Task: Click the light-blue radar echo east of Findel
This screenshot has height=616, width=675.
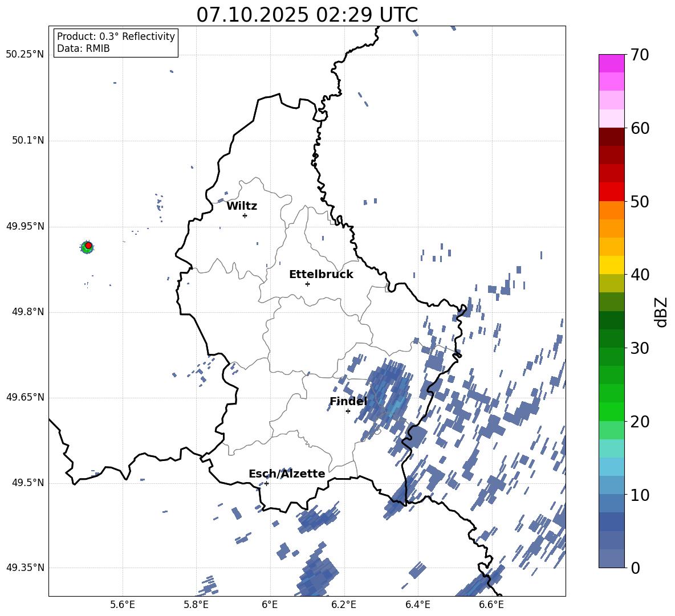Action: click(x=396, y=406)
